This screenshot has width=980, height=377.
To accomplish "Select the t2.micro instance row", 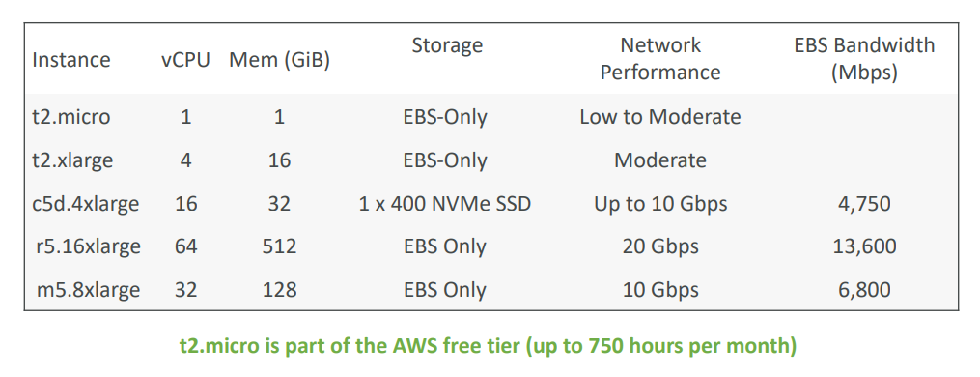I will (491, 116).
